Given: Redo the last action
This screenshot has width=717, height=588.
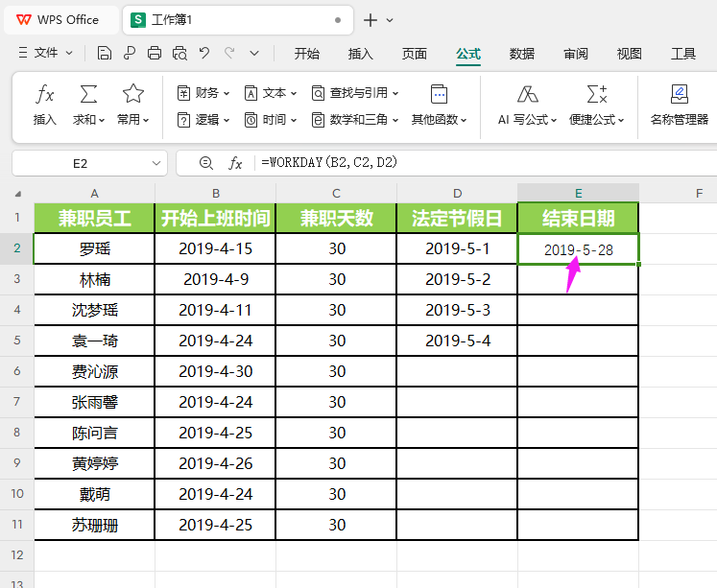Looking at the screenshot, I should pos(229,54).
